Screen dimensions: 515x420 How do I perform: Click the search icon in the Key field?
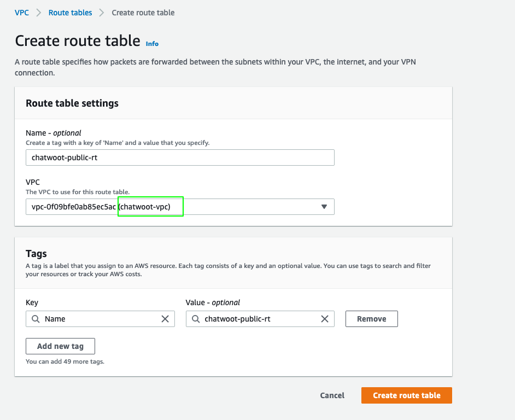coord(36,319)
